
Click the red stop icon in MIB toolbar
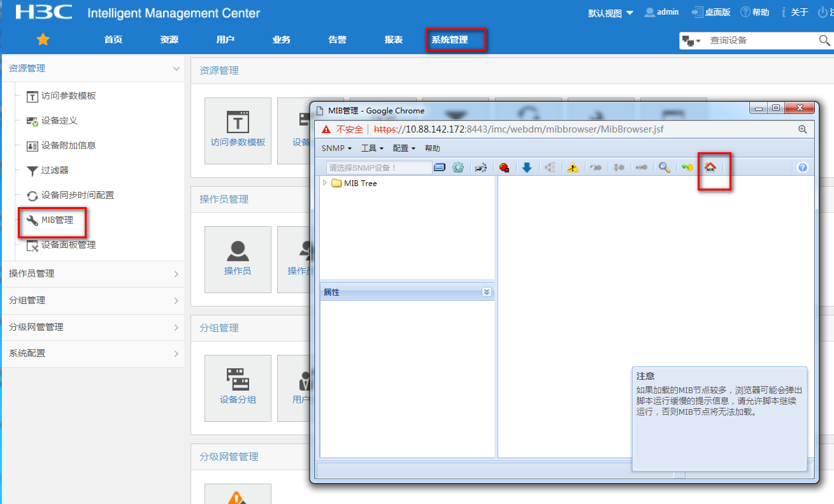click(x=504, y=168)
